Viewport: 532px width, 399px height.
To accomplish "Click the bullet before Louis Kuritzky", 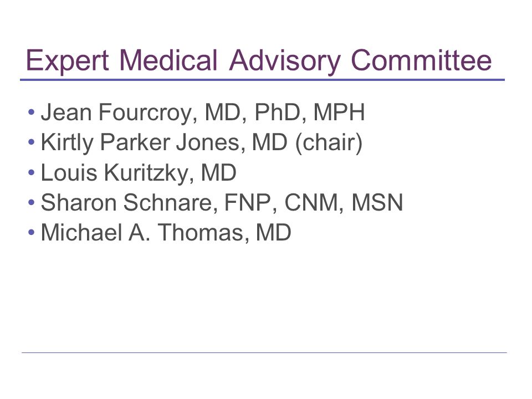I will 32,172.
